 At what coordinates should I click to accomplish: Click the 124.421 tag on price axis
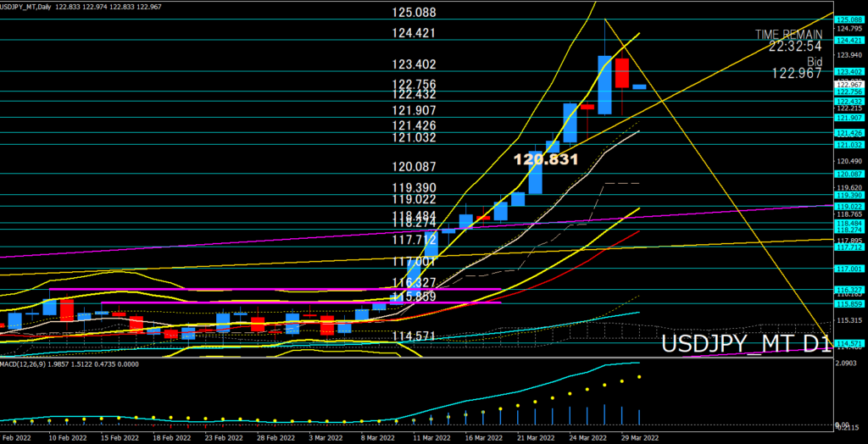pos(849,41)
